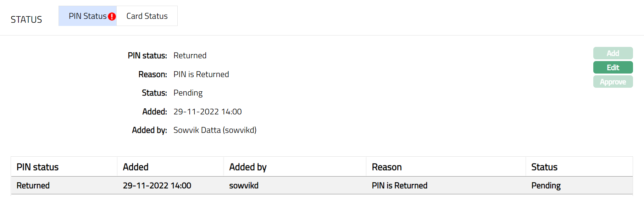Click the Reason column header

387,167
